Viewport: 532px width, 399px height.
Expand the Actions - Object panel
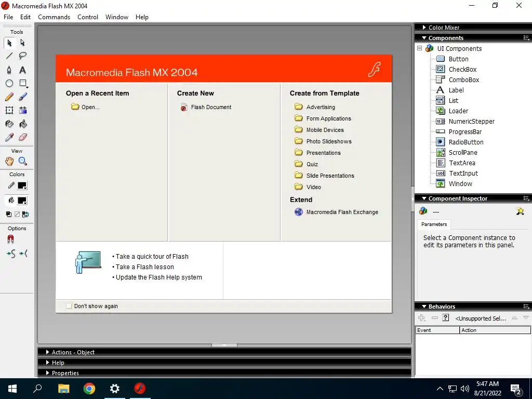click(48, 352)
